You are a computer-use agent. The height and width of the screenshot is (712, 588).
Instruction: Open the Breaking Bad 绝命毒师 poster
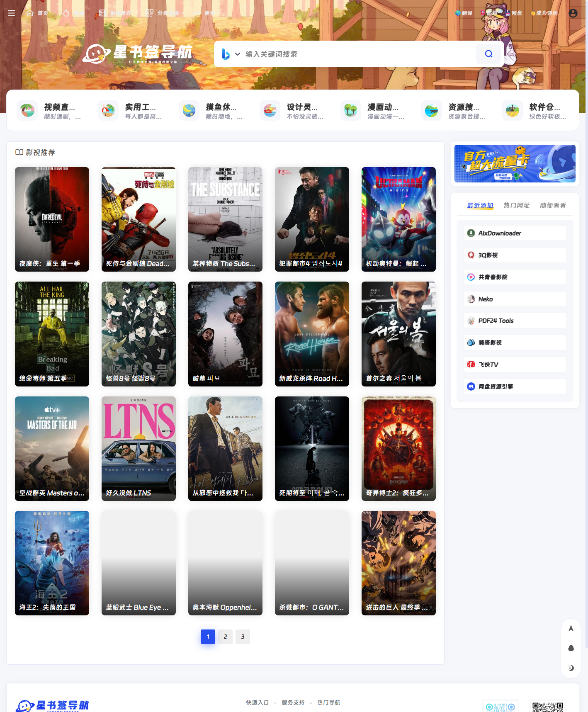(x=52, y=334)
